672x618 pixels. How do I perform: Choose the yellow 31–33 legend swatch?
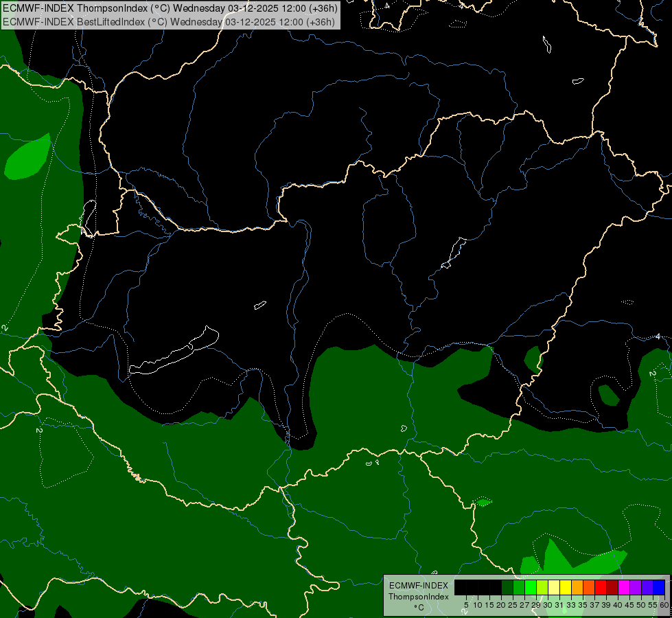coord(566,587)
